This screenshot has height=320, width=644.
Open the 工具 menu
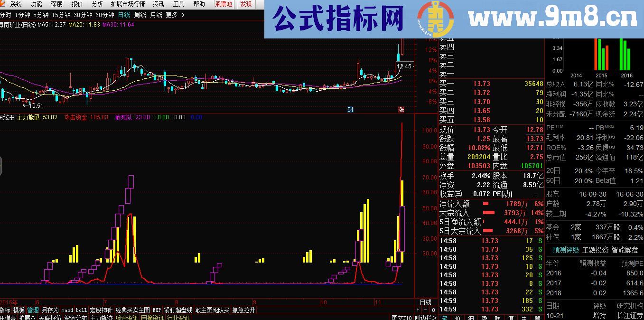click(x=177, y=4)
